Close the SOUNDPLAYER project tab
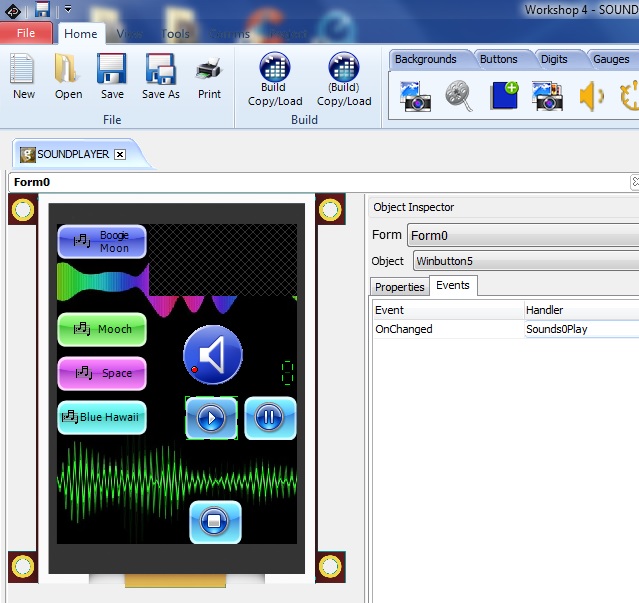This screenshot has width=639, height=603. point(120,154)
